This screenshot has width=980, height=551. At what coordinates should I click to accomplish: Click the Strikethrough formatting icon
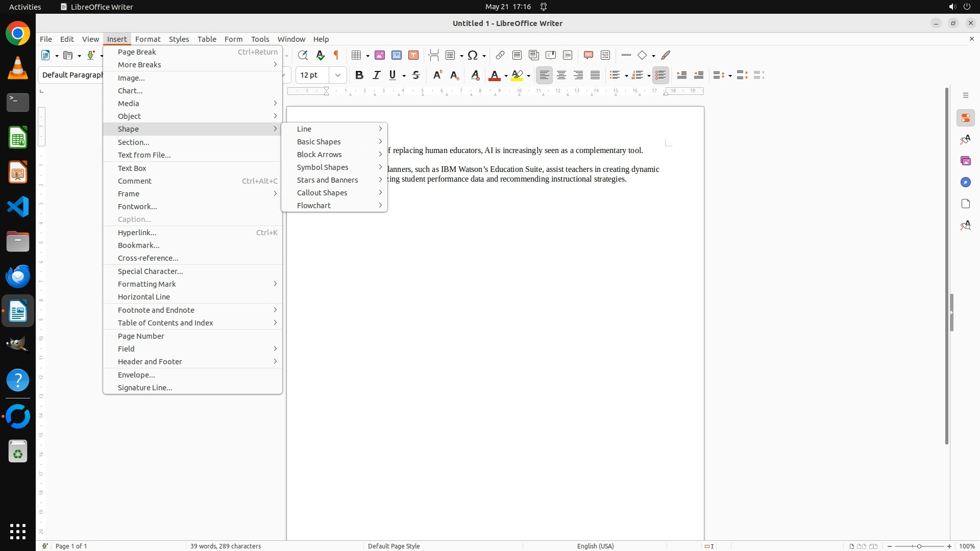pyautogui.click(x=416, y=75)
